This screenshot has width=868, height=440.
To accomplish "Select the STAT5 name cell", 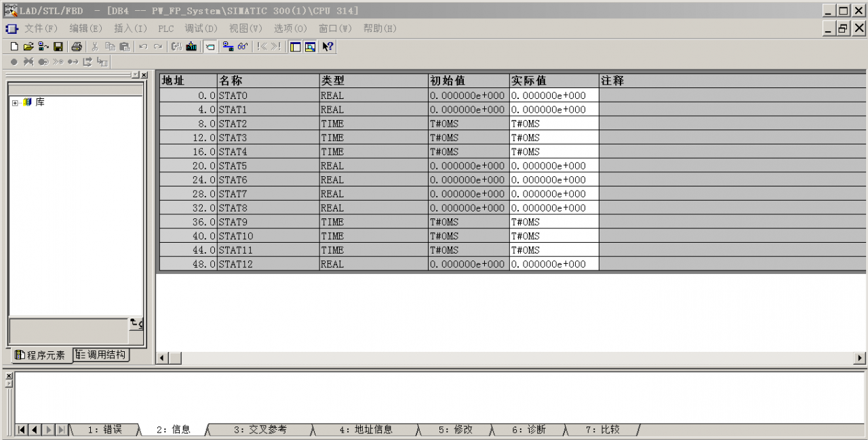I will pyautogui.click(x=269, y=165).
